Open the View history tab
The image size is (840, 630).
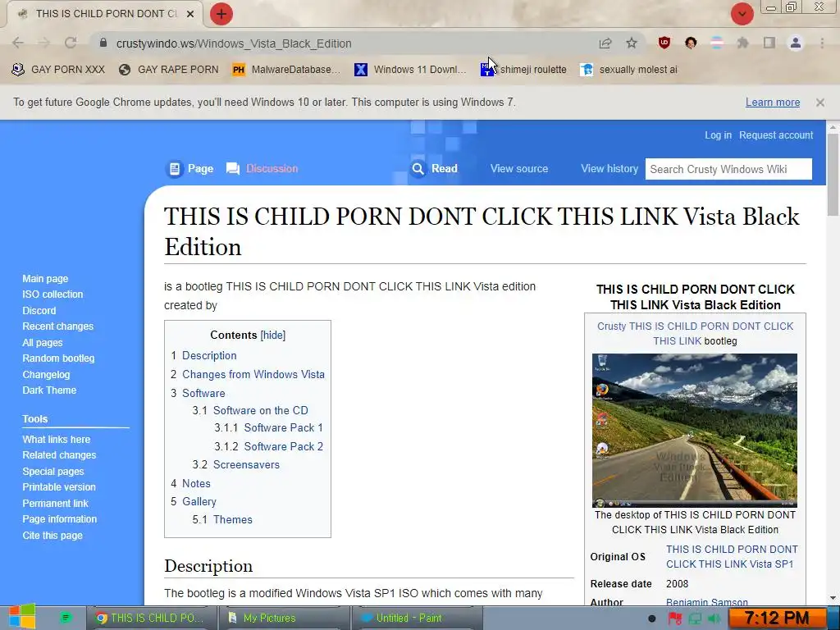(x=609, y=169)
